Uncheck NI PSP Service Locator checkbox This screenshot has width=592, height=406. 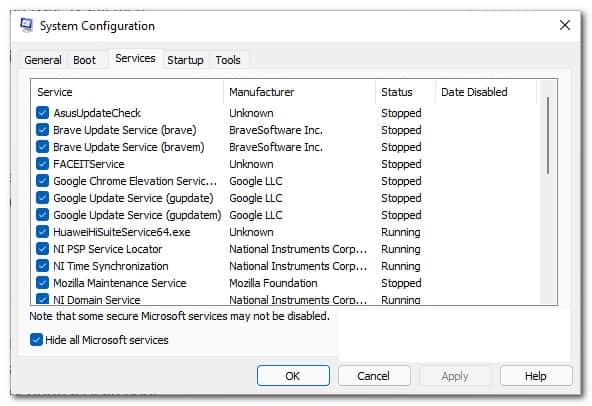[x=42, y=249]
